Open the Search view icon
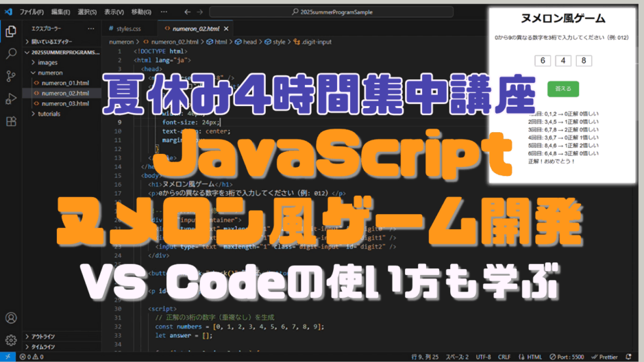The width and height of the screenshot is (644, 362). coord(11,53)
